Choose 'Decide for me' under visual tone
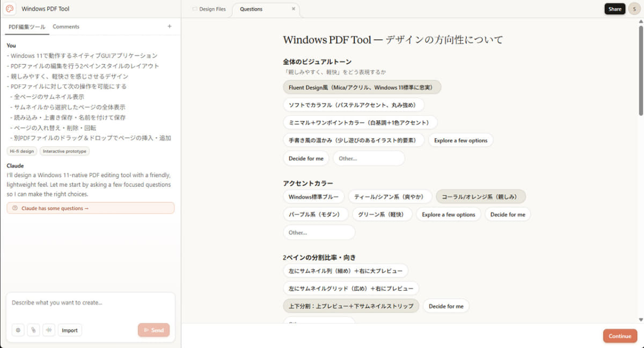This screenshot has width=644, height=348. point(306,158)
